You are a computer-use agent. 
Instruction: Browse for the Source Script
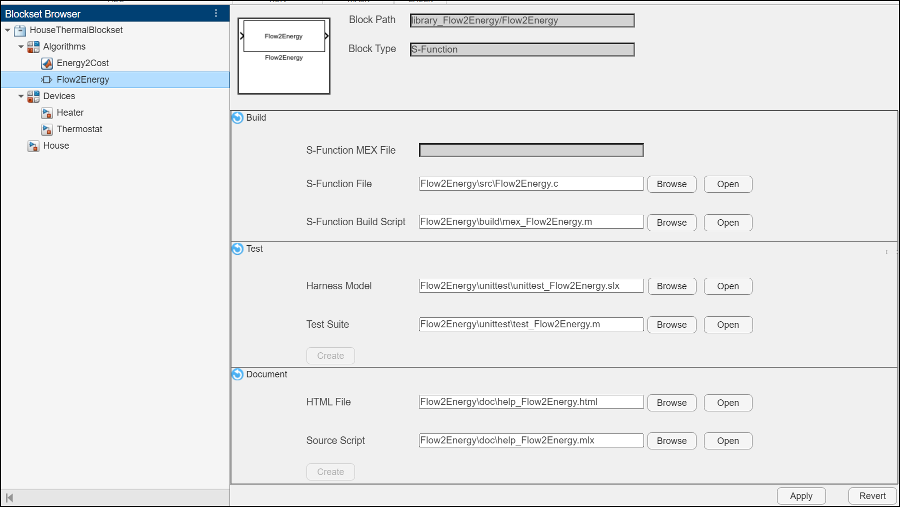tap(672, 440)
